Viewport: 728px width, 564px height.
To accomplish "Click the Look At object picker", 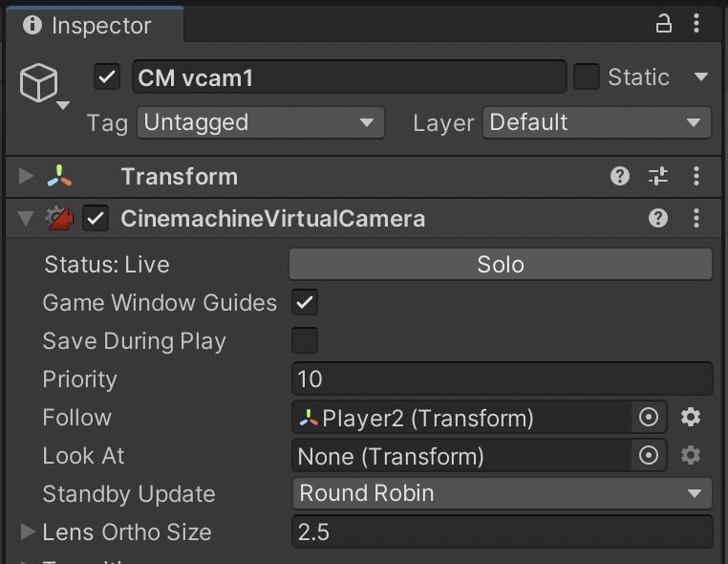I will coord(649,456).
